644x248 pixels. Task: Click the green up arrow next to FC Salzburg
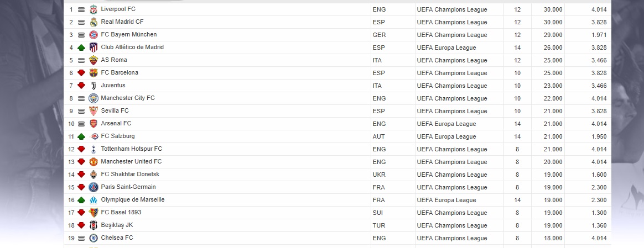[x=81, y=136]
